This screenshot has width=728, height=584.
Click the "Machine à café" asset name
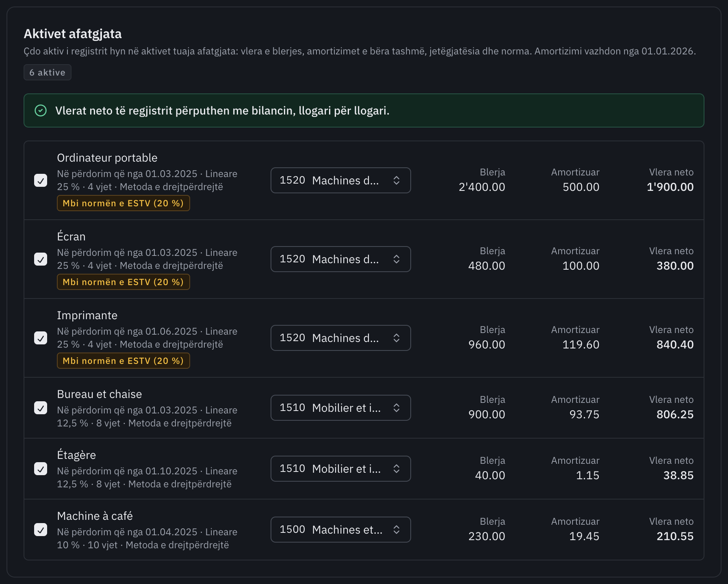[x=95, y=516]
